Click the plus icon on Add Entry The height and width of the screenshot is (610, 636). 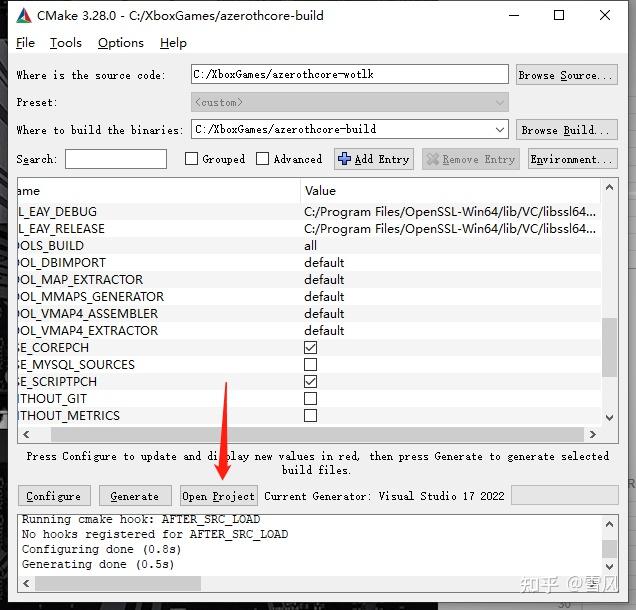[344, 159]
